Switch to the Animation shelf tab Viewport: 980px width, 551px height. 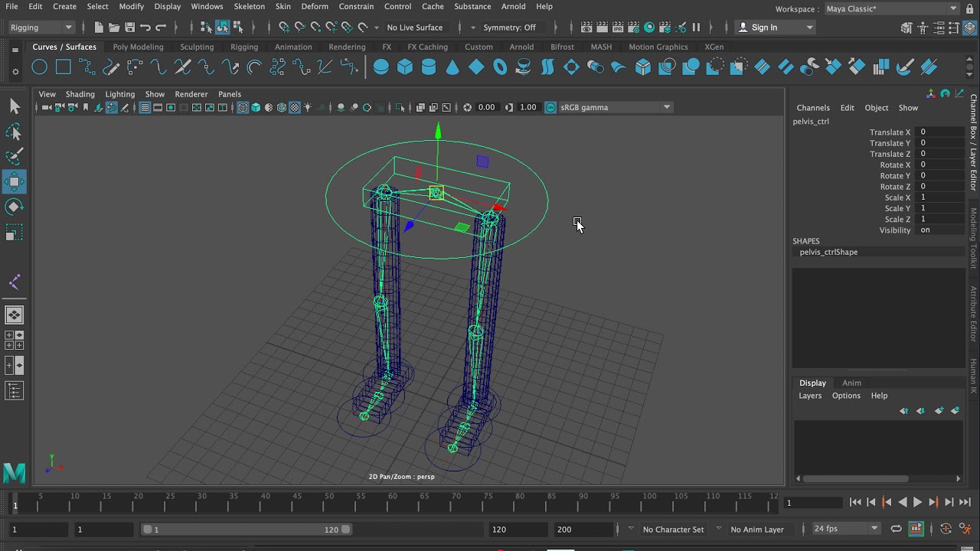pyautogui.click(x=293, y=47)
